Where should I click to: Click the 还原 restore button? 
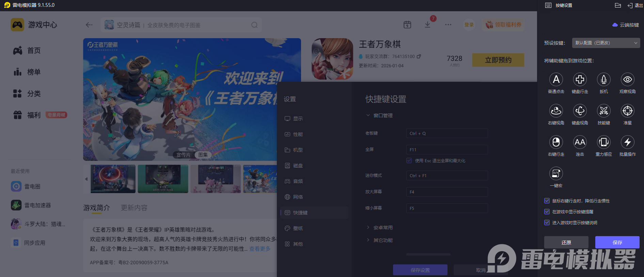click(566, 242)
